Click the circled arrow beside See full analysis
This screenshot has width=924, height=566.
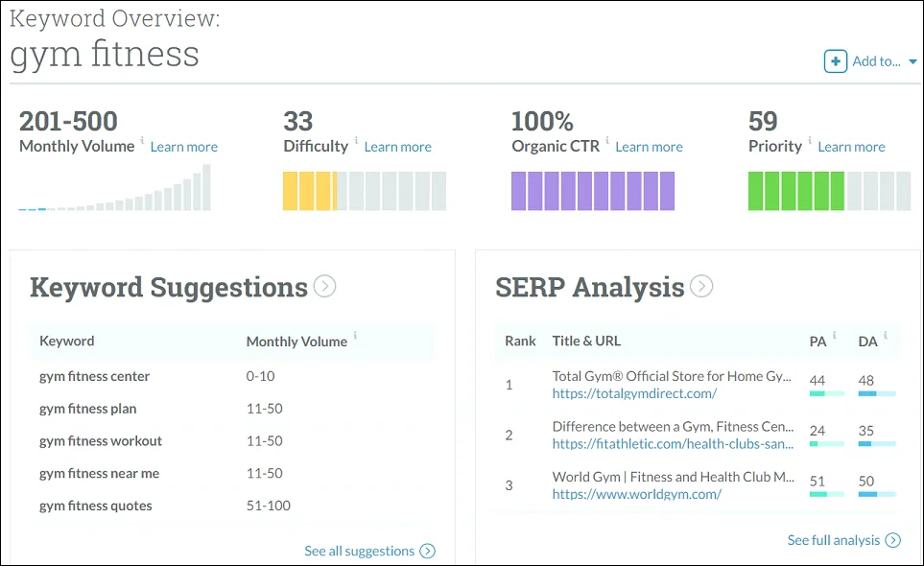pos(893,540)
